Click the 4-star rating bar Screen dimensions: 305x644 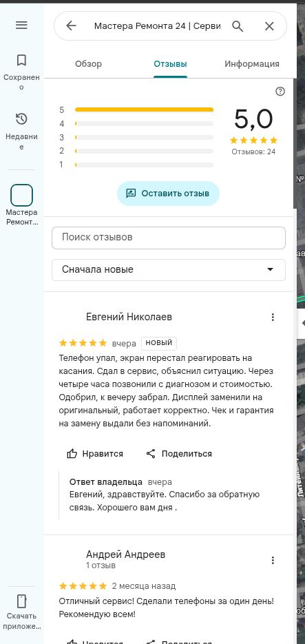pos(144,123)
